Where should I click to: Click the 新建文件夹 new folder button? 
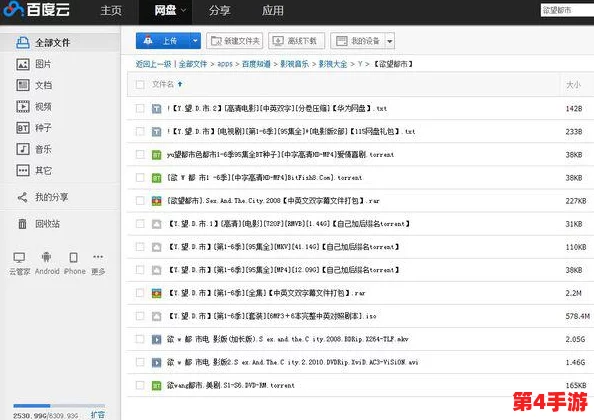pos(234,41)
